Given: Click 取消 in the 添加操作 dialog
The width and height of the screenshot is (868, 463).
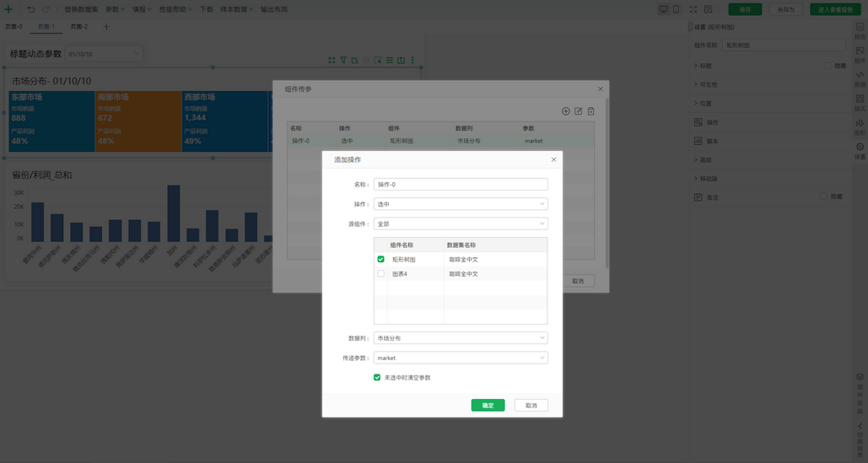Looking at the screenshot, I should [x=531, y=406].
